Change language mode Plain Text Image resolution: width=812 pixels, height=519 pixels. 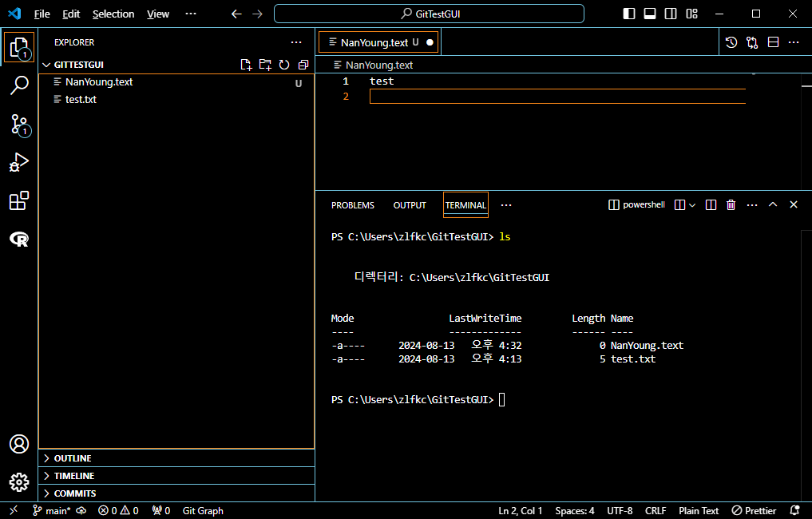tap(699, 511)
